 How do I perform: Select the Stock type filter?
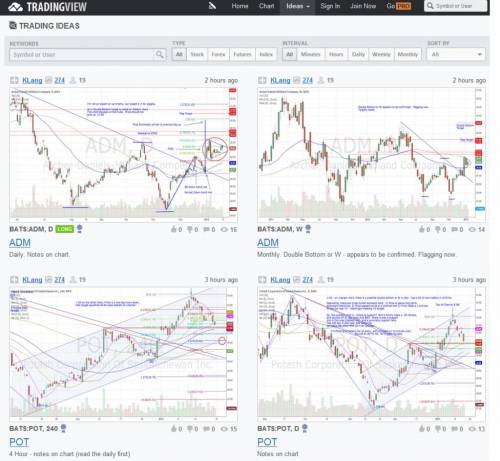click(197, 54)
